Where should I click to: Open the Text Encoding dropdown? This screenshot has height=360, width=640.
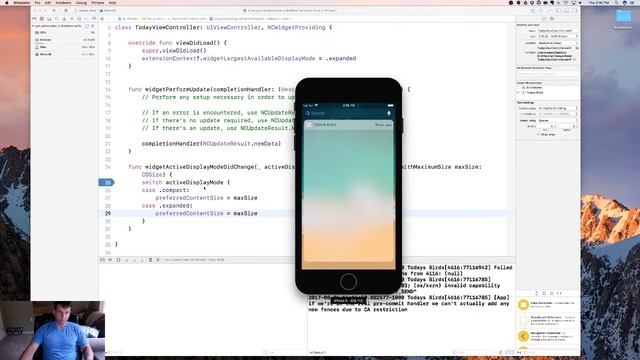click(558, 108)
